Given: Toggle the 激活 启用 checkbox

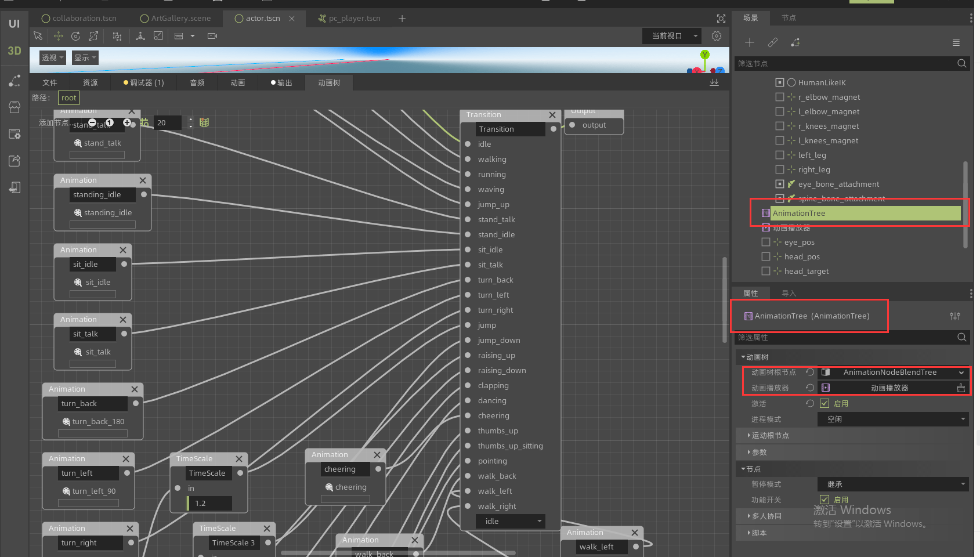Looking at the screenshot, I should pyautogui.click(x=824, y=403).
